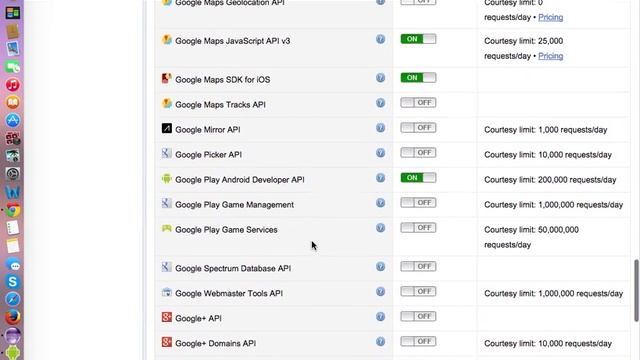This screenshot has width=640, height=360.
Task: Click help icon for Google Spectrum Database API
Action: tap(380, 267)
